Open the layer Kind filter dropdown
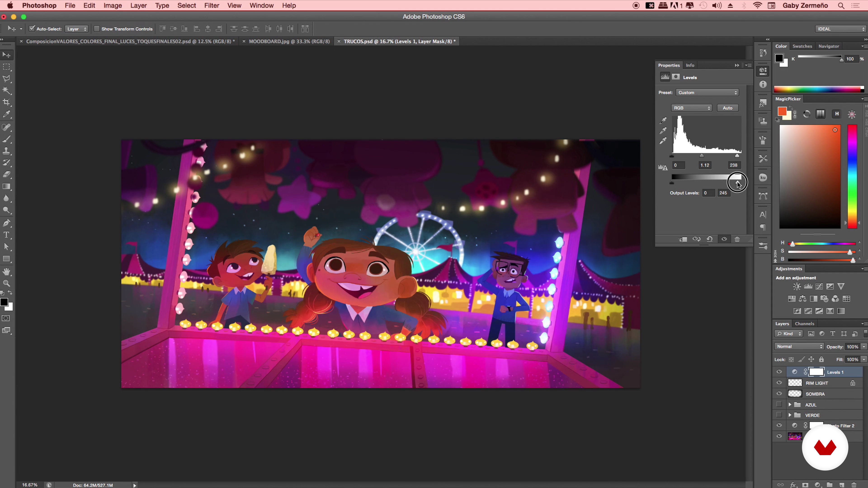Image resolution: width=868 pixels, height=488 pixels. pyautogui.click(x=788, y=333)
